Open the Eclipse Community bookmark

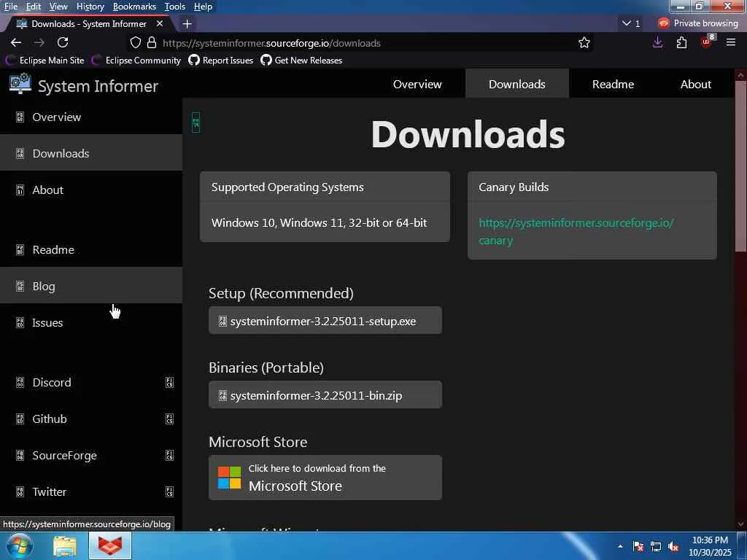(x=136, y=61)
